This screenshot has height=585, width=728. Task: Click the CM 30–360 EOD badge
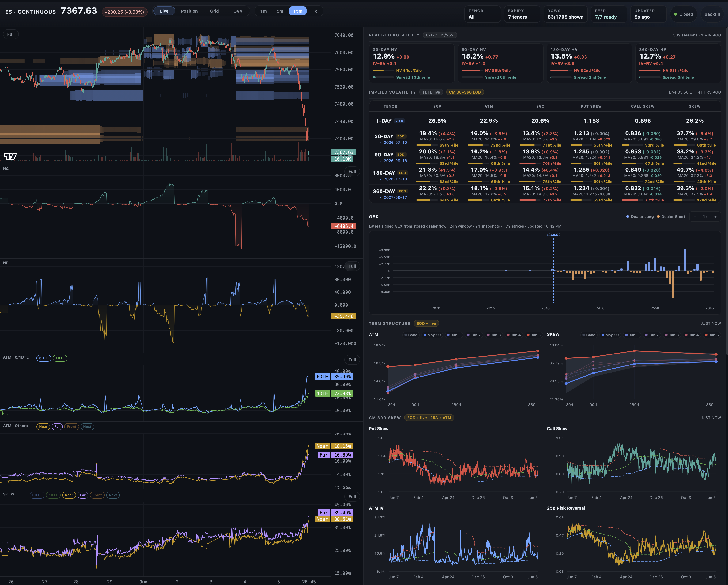(465, 92)
